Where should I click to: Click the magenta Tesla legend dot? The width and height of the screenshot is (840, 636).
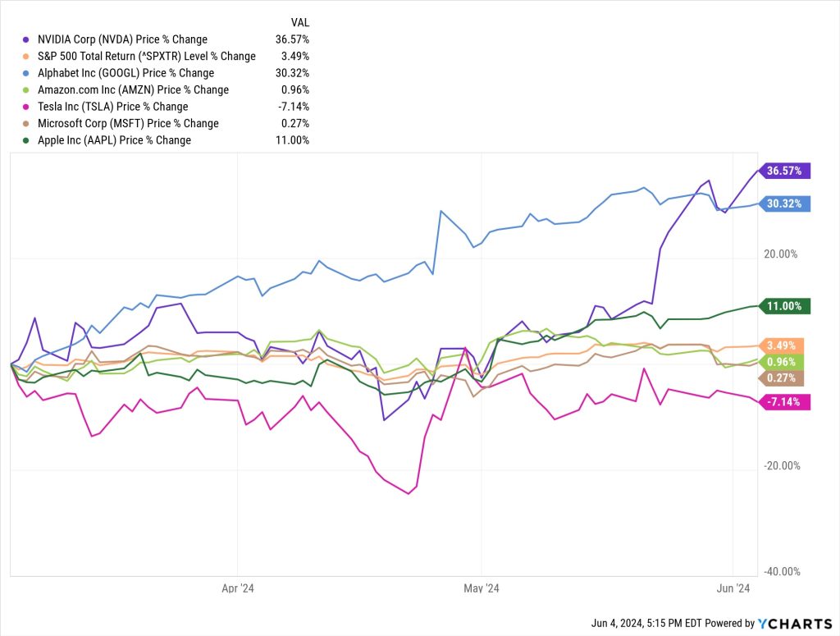[x=27, y=107]
